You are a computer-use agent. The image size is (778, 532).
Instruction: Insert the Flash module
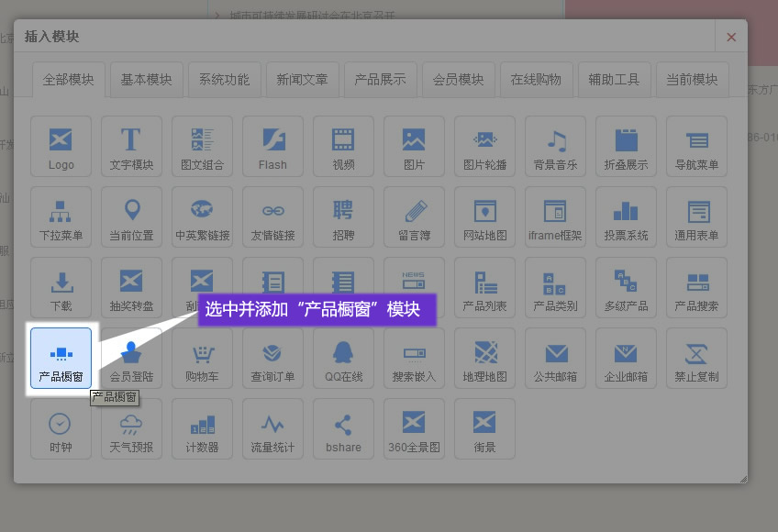(272, 145)
